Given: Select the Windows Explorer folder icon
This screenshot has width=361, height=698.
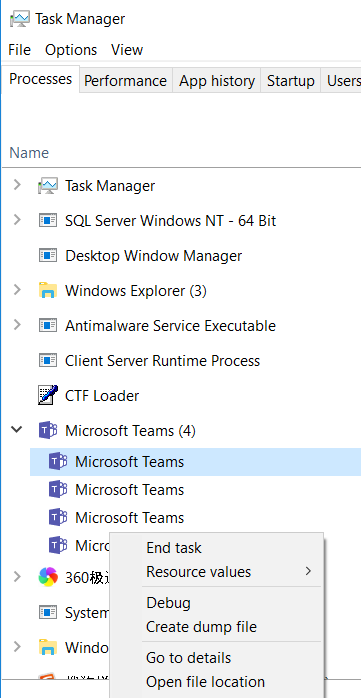Looking at the screenshot, I should [47, 290].
